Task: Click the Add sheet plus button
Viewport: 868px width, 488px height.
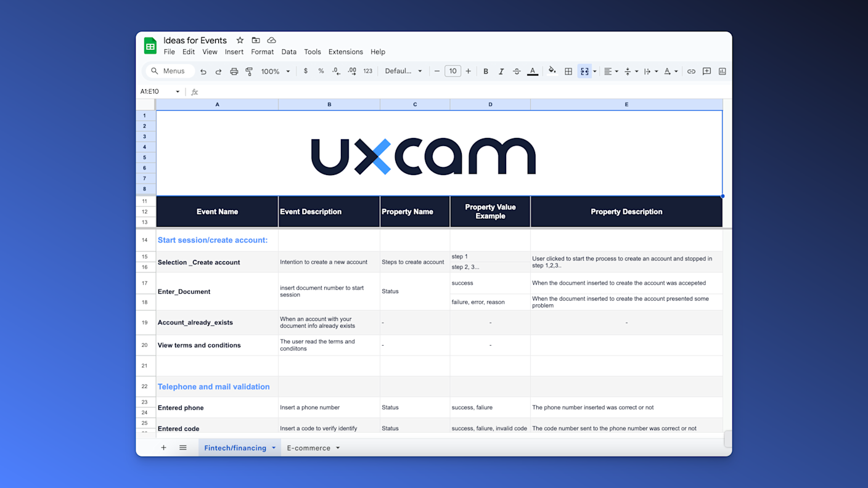Action: [163, 448]
